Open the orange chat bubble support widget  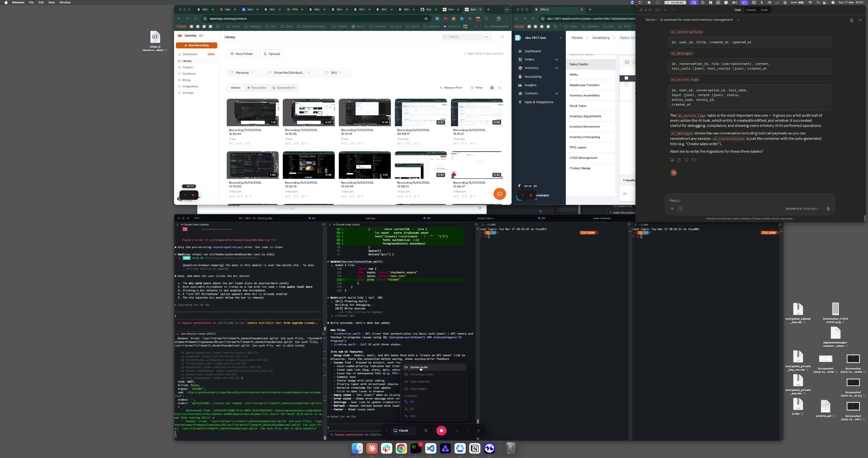pos(499,194)
